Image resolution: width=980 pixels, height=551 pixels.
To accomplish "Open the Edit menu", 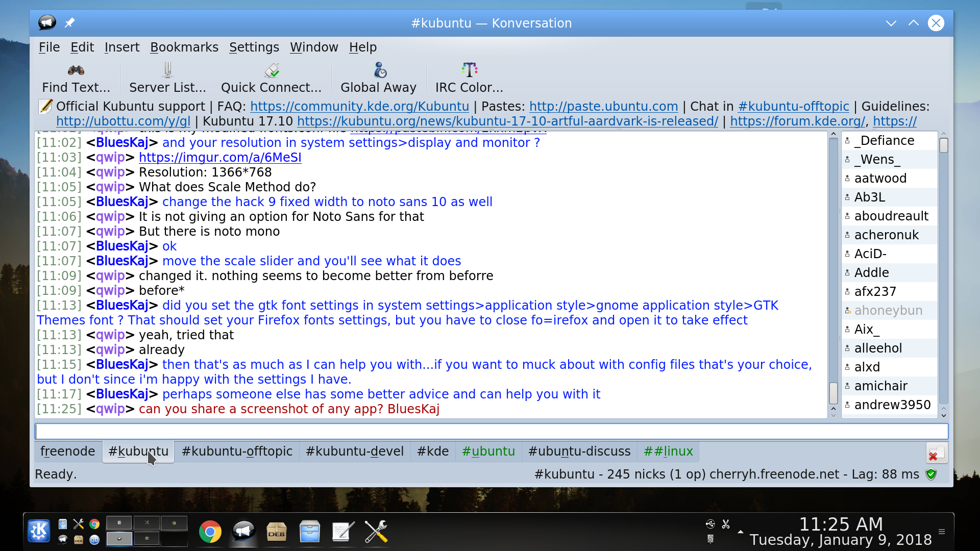I will (x=82, y=47).
